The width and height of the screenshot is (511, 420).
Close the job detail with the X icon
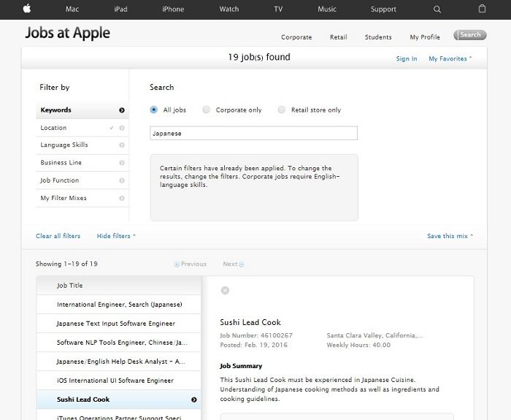[x=225, y=290]
